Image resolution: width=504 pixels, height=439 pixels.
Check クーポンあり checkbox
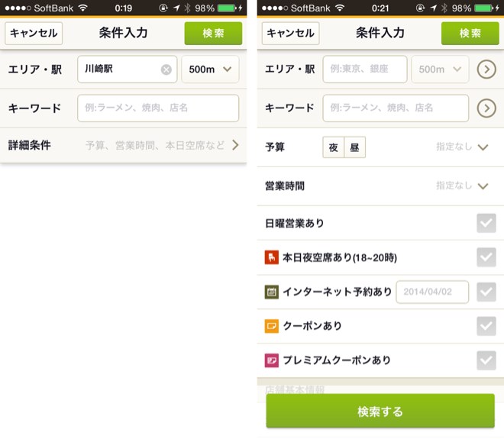(486, 326)
